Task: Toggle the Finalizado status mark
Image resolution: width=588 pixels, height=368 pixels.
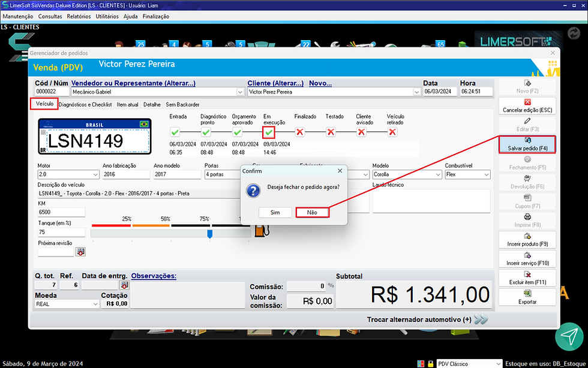Action: pyautogui.click(x=299, y=132)
